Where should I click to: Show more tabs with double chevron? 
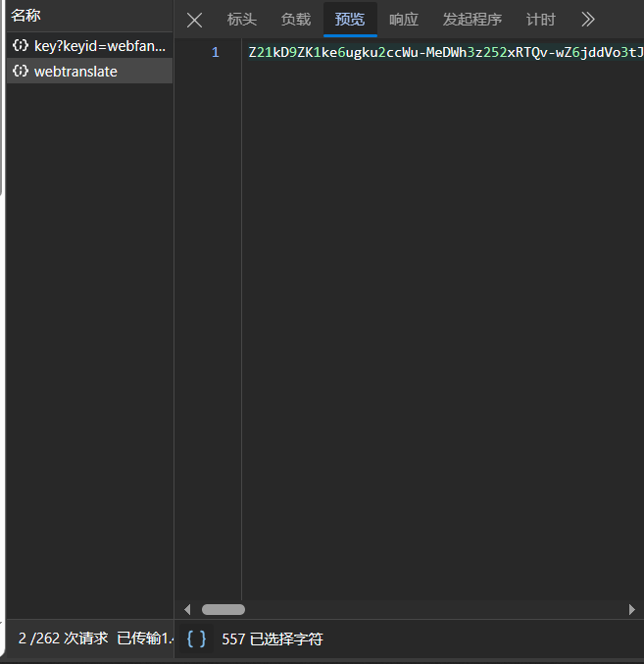(587, 20)
